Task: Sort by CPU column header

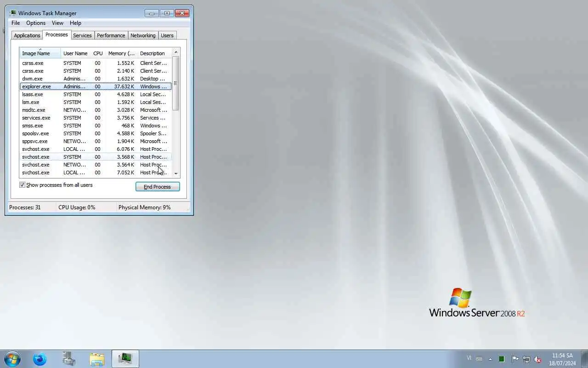Action: pyautogui.click(x=98, y=53)
